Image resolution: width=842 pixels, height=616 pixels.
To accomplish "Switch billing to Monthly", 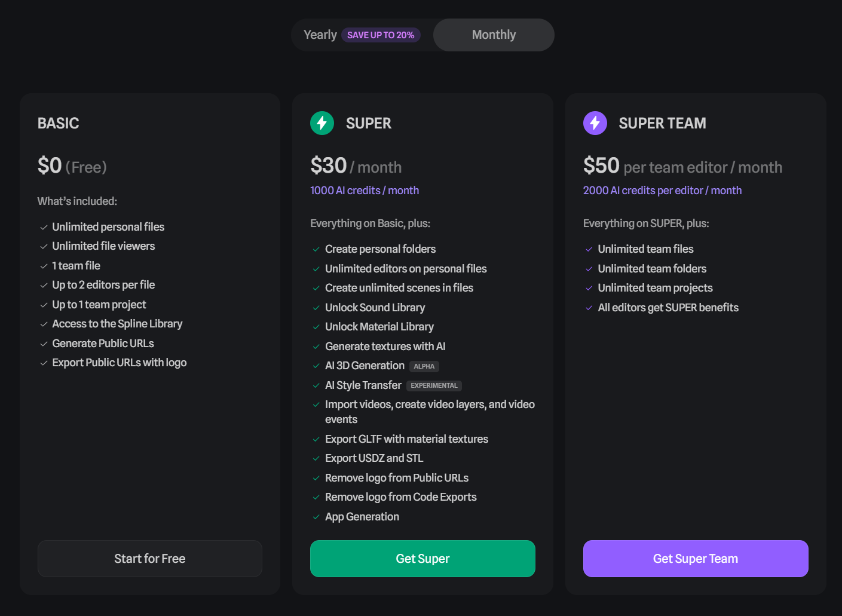I will [x=494, y=35].
